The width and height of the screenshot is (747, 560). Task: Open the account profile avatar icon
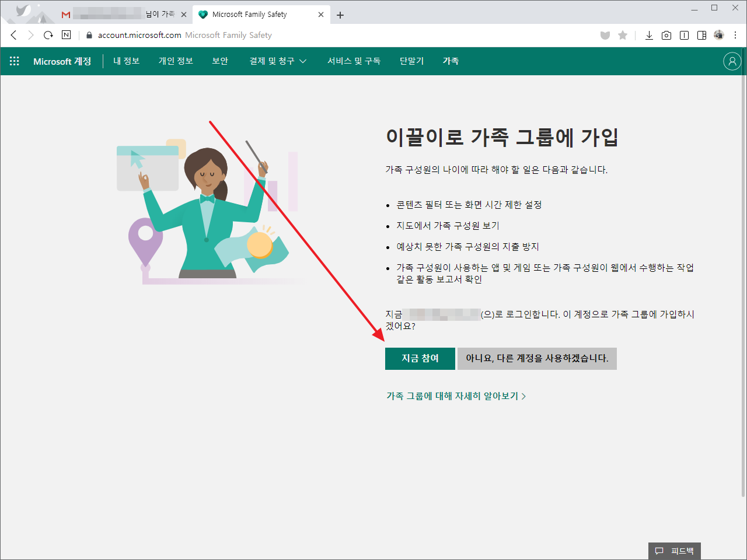pos(732,61)
